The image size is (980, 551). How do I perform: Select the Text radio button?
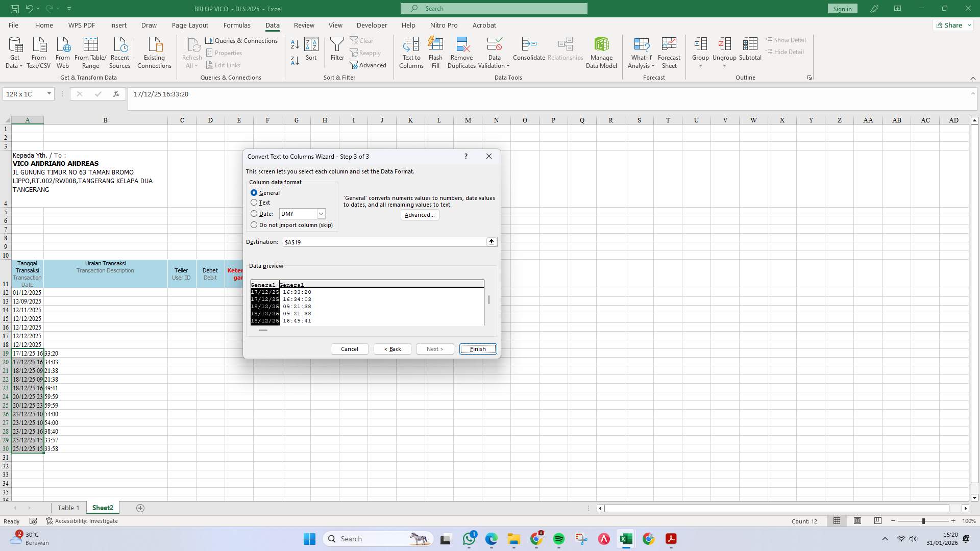[x=254, y=203]
